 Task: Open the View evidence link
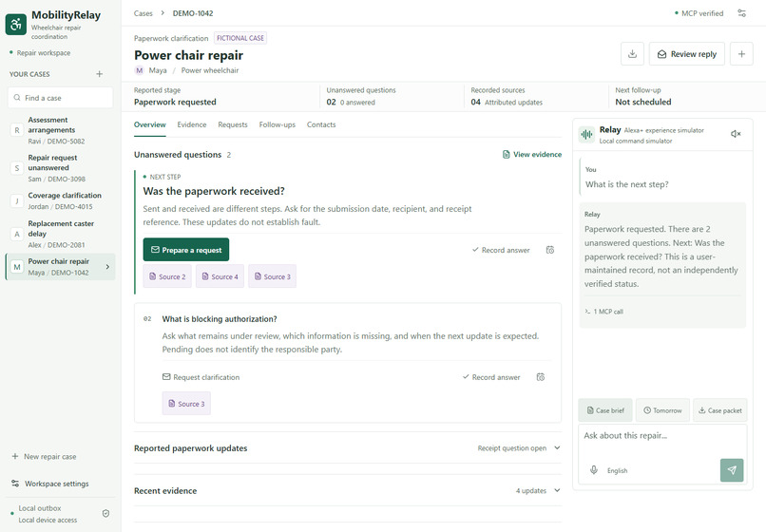(532, 154)
